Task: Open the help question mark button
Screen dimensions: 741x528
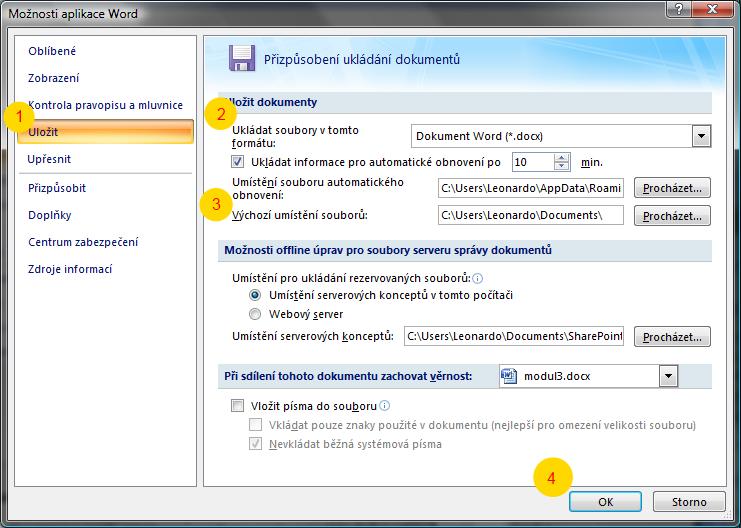Action: tap(679, 9)
